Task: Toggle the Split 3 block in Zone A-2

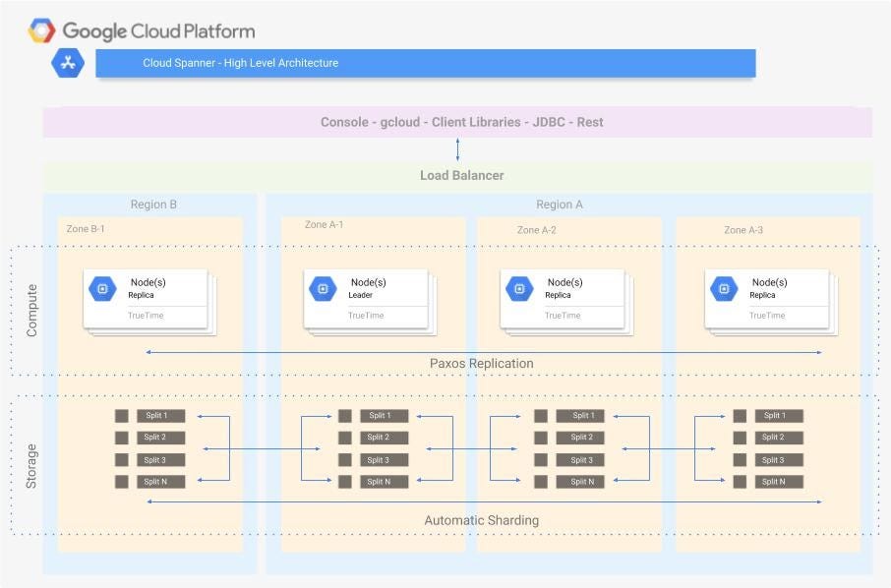Action: 580,459
